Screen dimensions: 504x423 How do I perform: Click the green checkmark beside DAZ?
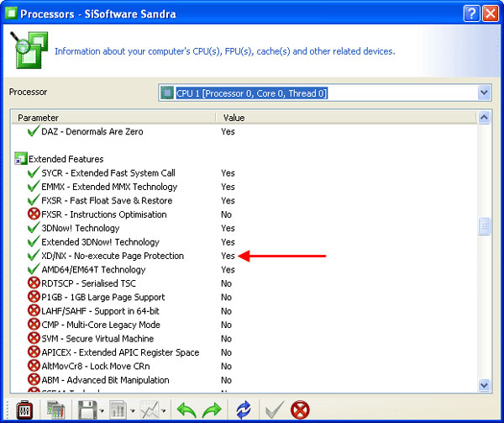coord(34,131)
